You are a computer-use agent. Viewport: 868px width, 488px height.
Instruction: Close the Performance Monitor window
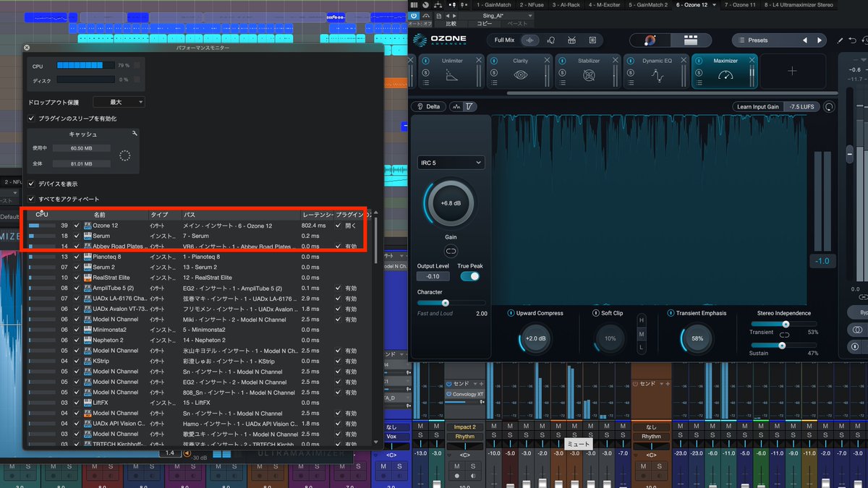pos(27,47)
